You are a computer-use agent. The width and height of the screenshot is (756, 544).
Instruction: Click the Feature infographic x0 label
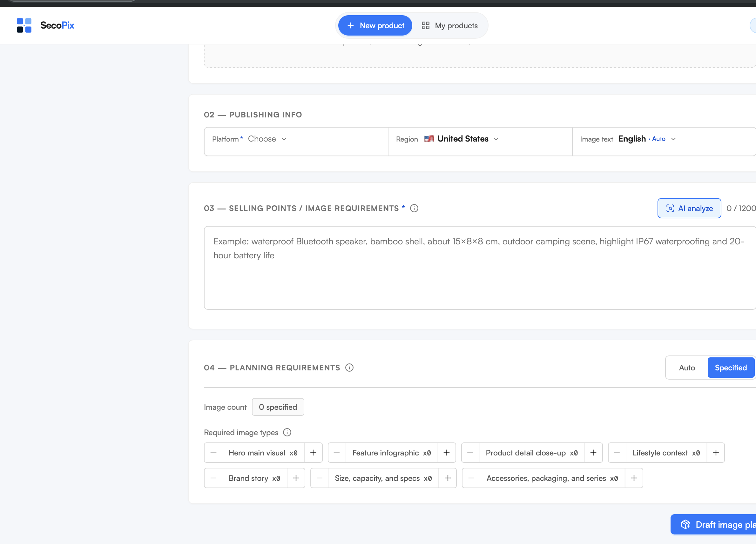391,453
